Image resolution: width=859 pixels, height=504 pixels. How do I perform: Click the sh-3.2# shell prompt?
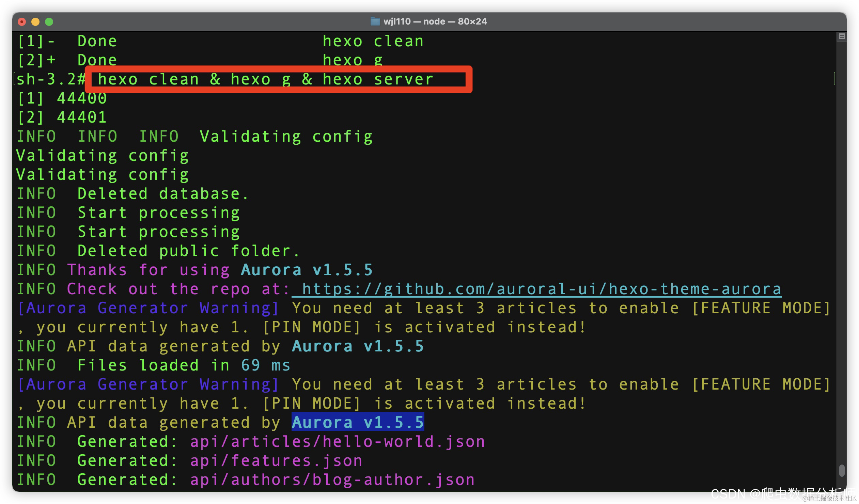click(x=50, y=79)
